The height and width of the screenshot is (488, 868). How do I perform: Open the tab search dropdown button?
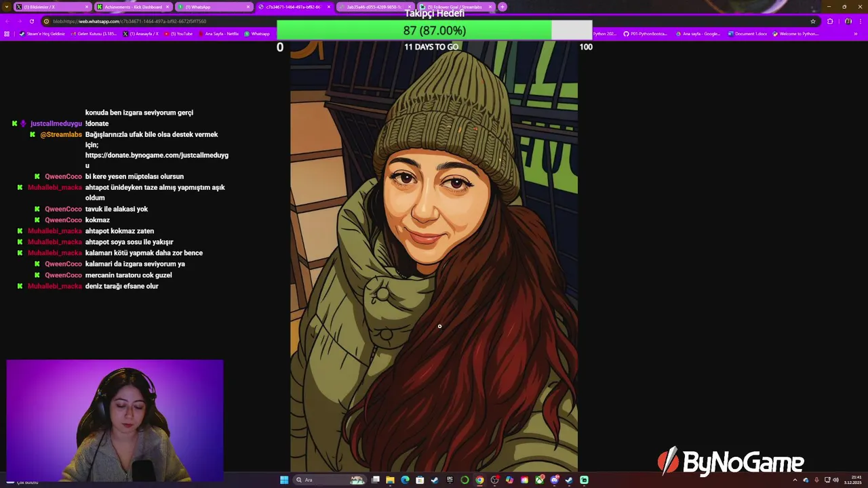(x=7, y=7)
